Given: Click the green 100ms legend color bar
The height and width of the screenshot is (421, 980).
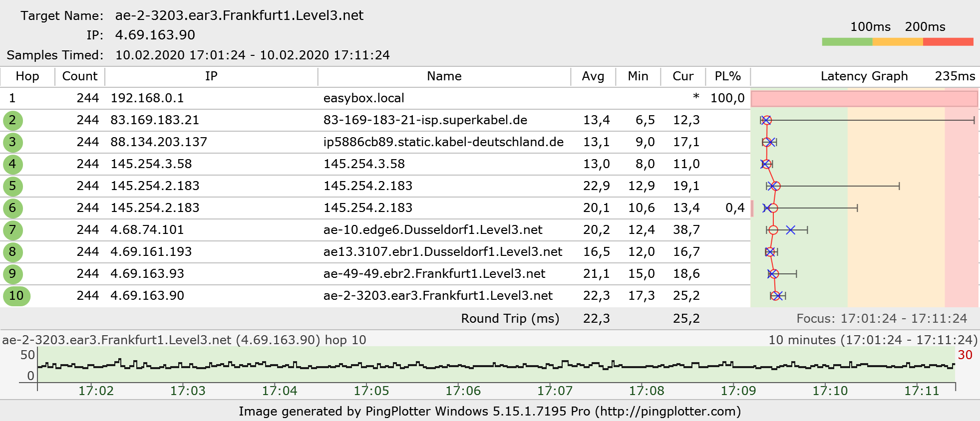Looking at the screenshot, I should (x=847, y=42).
